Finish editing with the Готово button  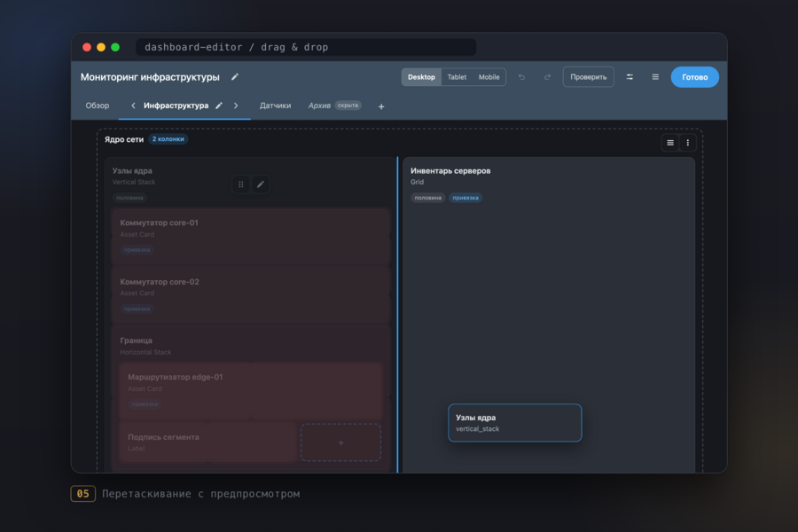point(694,77)
